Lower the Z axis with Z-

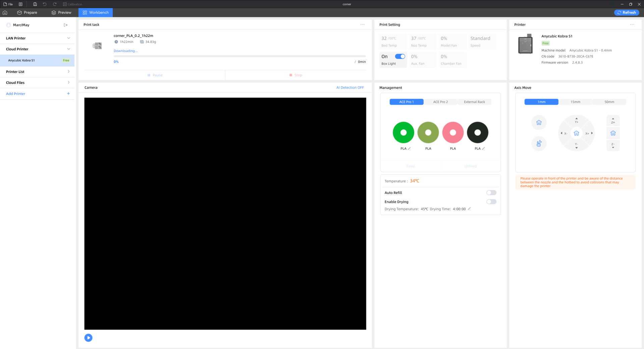[613, 146]
